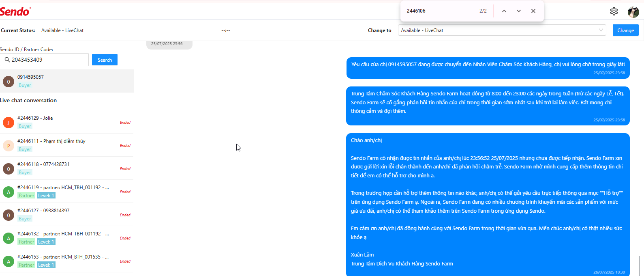Open the Change to status dropdown
The image size is (644, 276).
(502, 30)
